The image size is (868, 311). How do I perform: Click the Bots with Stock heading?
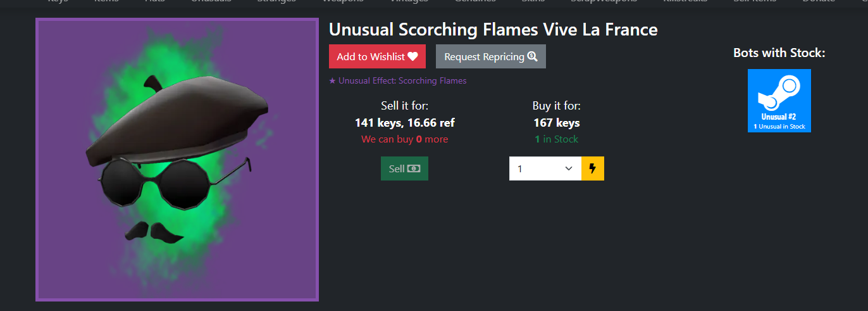tap(779, 53)
